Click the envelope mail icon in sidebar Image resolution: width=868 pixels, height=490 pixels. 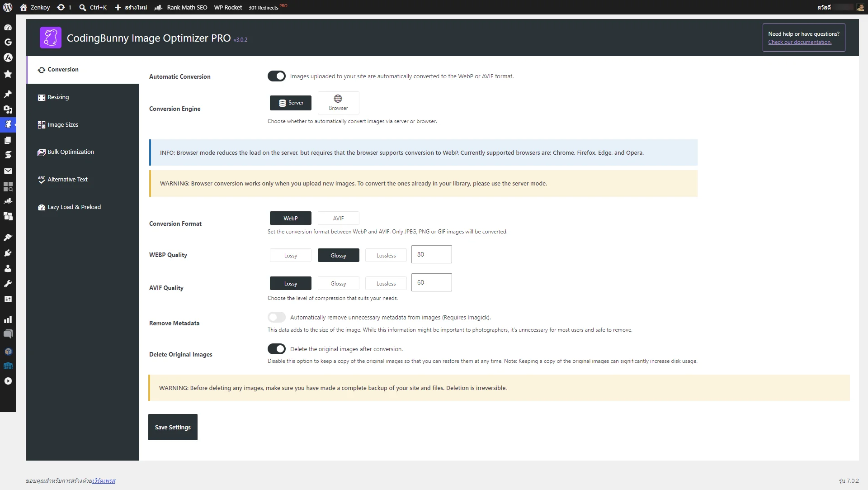8,171
